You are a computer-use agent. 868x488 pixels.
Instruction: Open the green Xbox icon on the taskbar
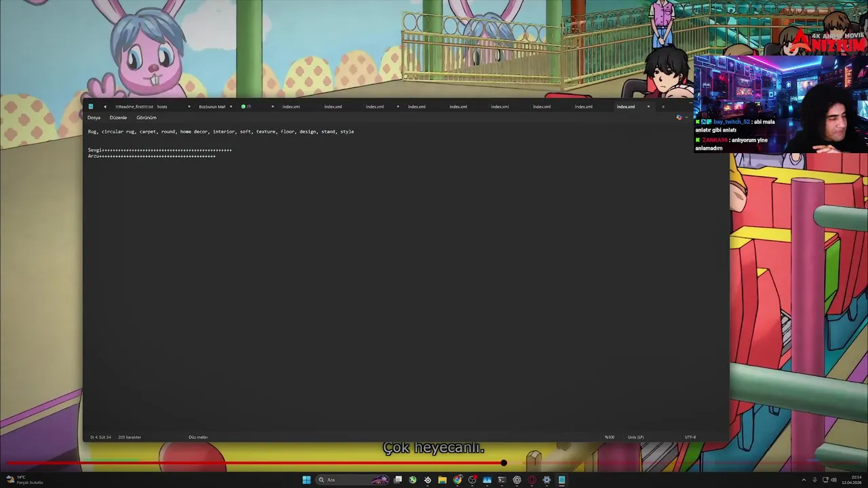point(412,480)
